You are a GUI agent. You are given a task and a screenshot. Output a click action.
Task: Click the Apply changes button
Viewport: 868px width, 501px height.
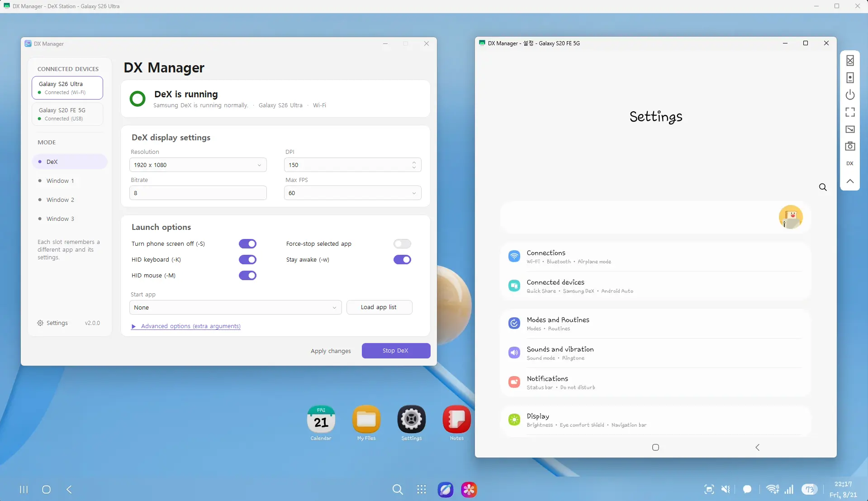click(331, 351)
